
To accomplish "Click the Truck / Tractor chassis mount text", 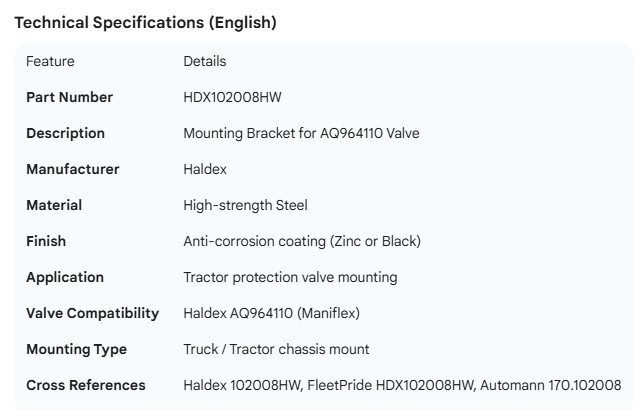I will click(x=276, y=349).
